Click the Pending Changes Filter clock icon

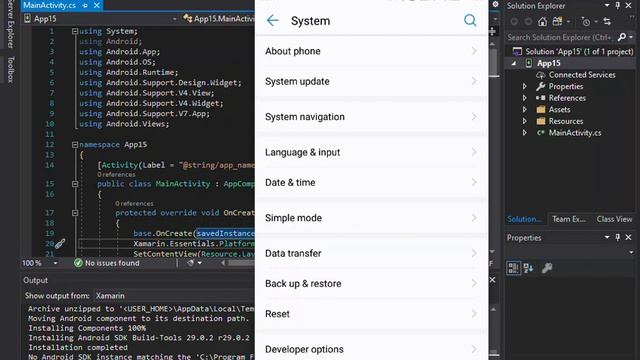pyautogui.click(x=586, y=22)
